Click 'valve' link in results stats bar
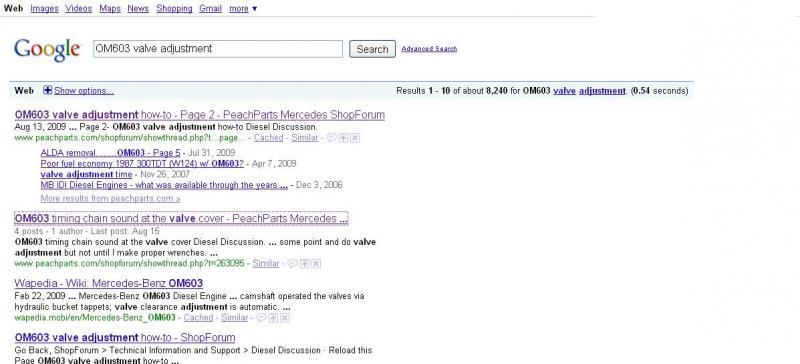 pos(564,91)
